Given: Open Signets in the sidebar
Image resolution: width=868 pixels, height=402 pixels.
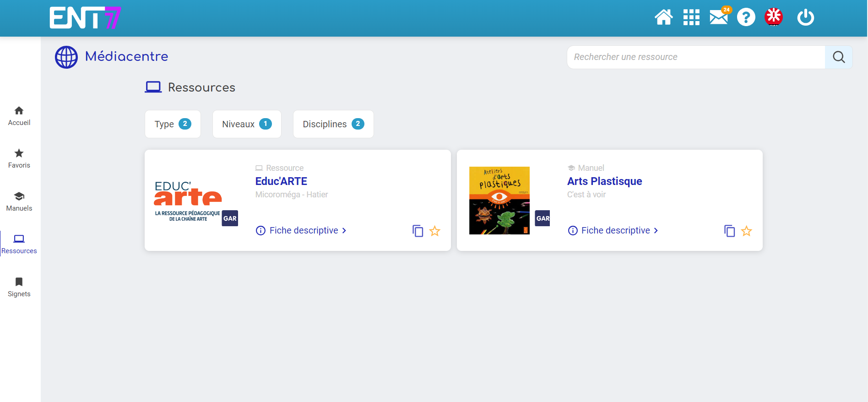Looking at the screenshot, I should (x=19, y=287).
